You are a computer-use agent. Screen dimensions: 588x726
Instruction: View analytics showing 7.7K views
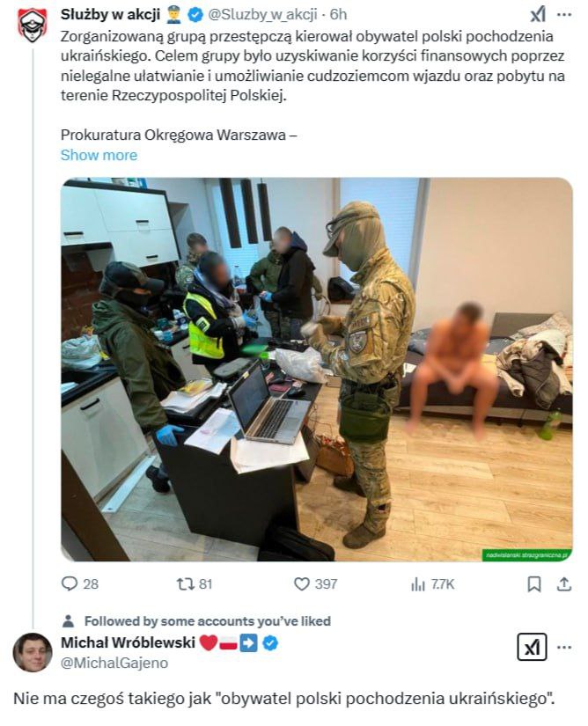(432, 584)
